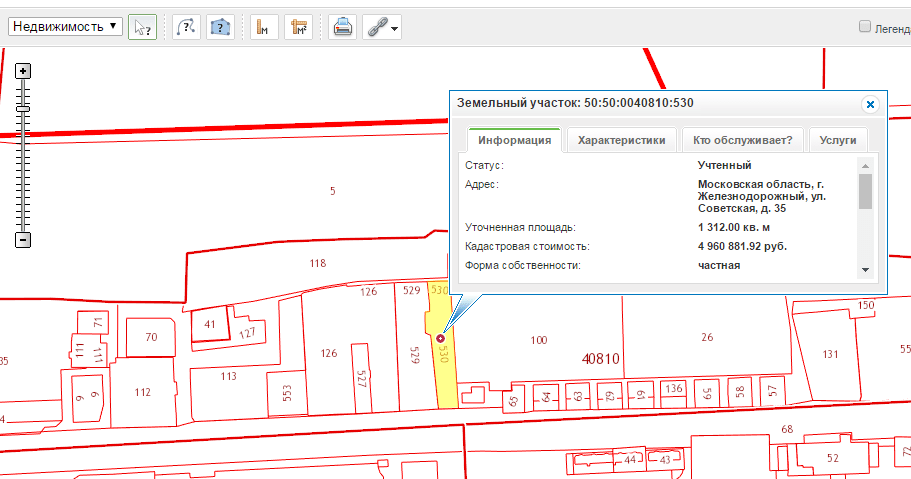Activate the distance measure tool
911x479 pixels.
coord(264,27)
